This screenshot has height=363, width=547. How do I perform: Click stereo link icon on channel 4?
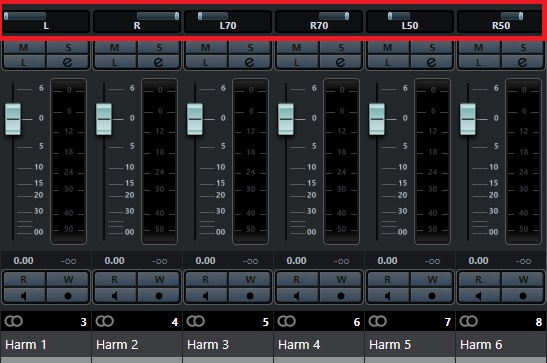click(105, 321)
